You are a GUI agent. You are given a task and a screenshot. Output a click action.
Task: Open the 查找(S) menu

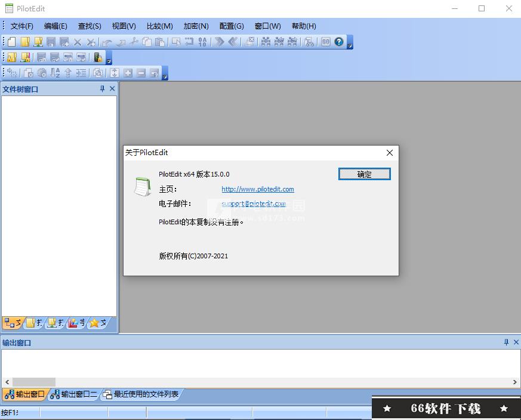pos(90,26)
